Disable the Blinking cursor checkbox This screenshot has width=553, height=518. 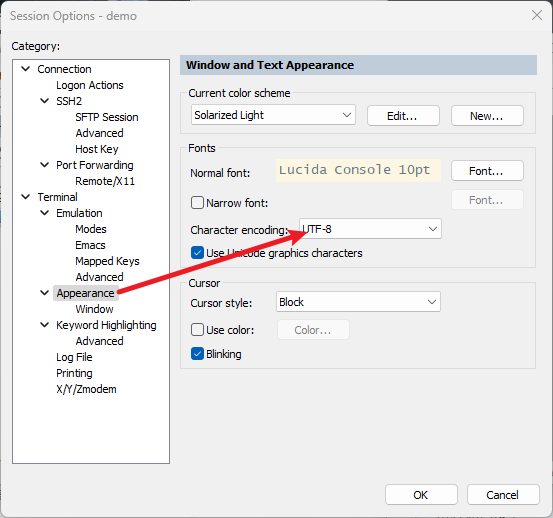click(x=197, y=354)
